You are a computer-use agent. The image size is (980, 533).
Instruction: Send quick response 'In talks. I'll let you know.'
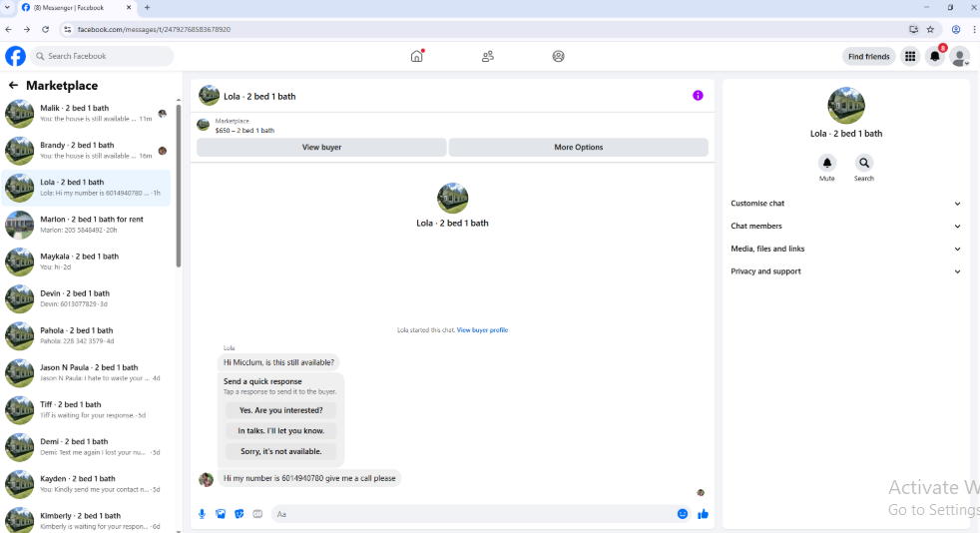click(x=280, y=430)
